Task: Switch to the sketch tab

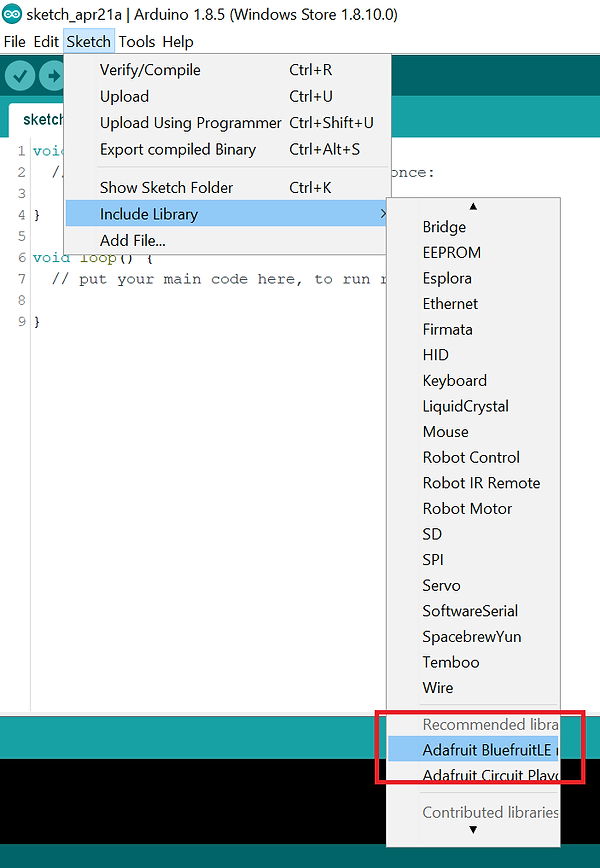Action: tap(37, 120)
